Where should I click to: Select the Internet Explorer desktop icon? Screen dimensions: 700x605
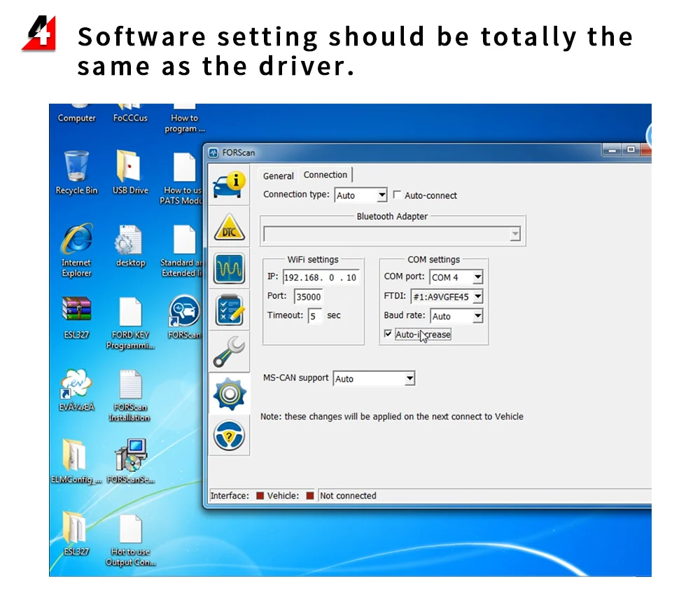[x=76, y=251]
